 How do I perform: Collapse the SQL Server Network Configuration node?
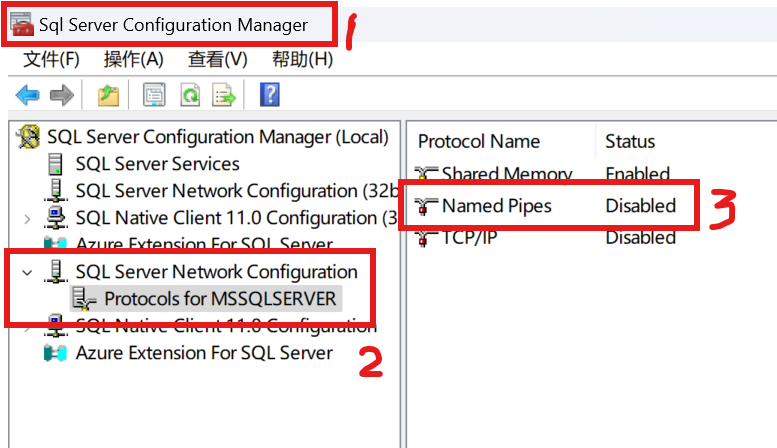click(x=27, y=272)
